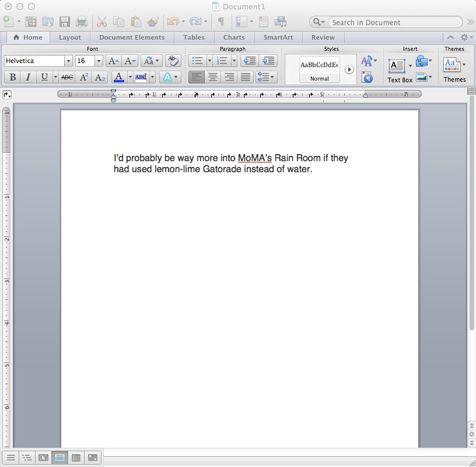This screenshot has height=467, width=476.
Task: Center the text
Action: [213, 77]
